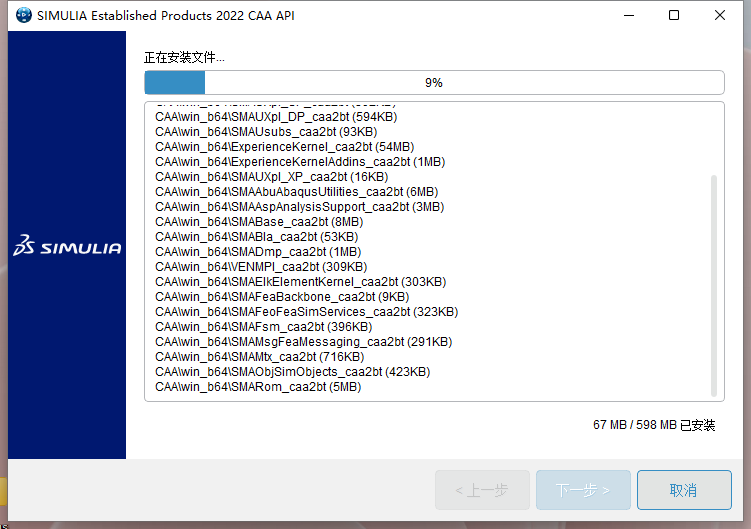Viewport: 751px width, 529px height.
Task: Select the SMAElkElementKernel_caa2bt (303KB) line
Action: [300, 282]
